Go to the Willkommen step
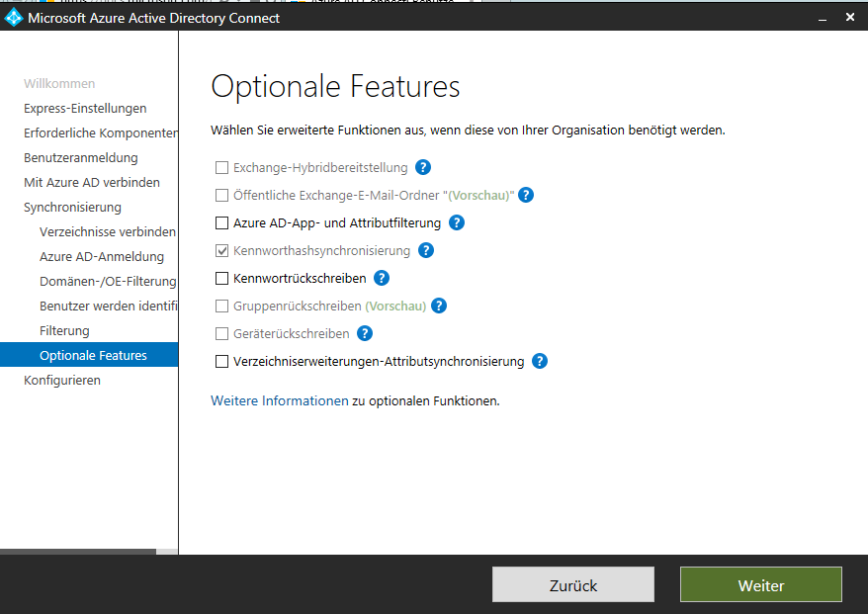This screenshot has height=614, width=868. click(x=59, y=84)
